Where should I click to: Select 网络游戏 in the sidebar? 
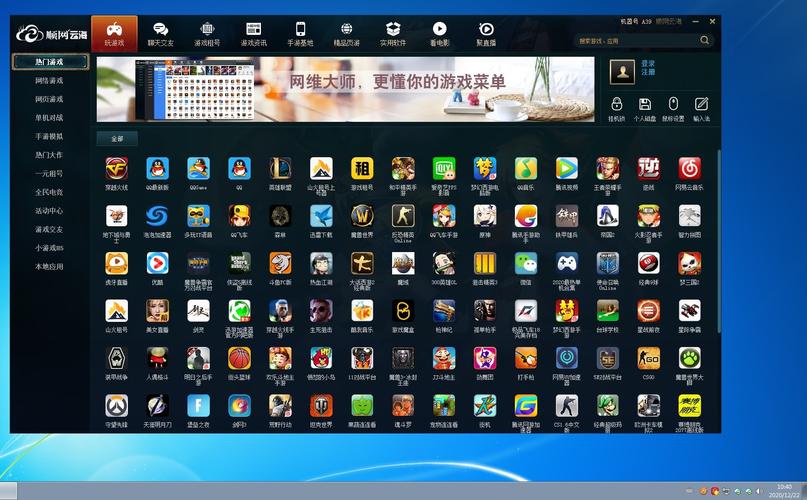[49, 80]
